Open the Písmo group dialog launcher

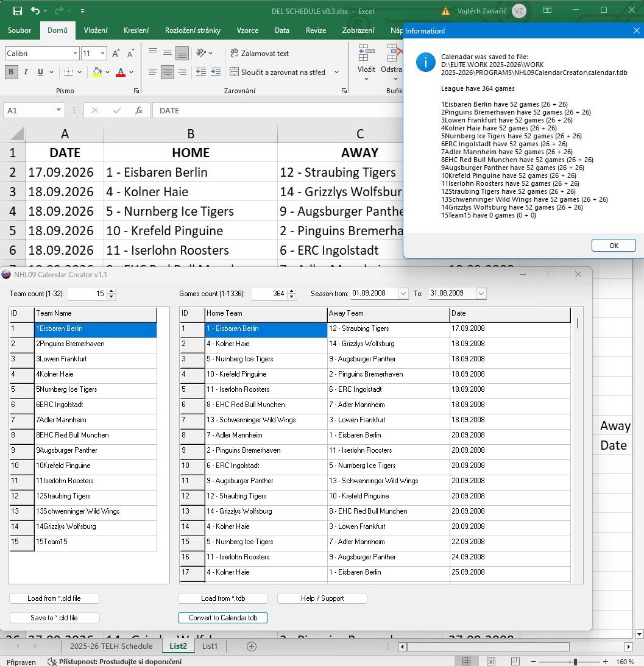tap(136, 90)
